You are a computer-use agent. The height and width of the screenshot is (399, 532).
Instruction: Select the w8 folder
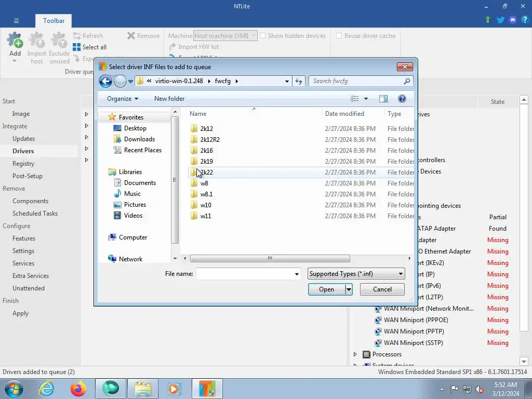click(x=204, y=183)
